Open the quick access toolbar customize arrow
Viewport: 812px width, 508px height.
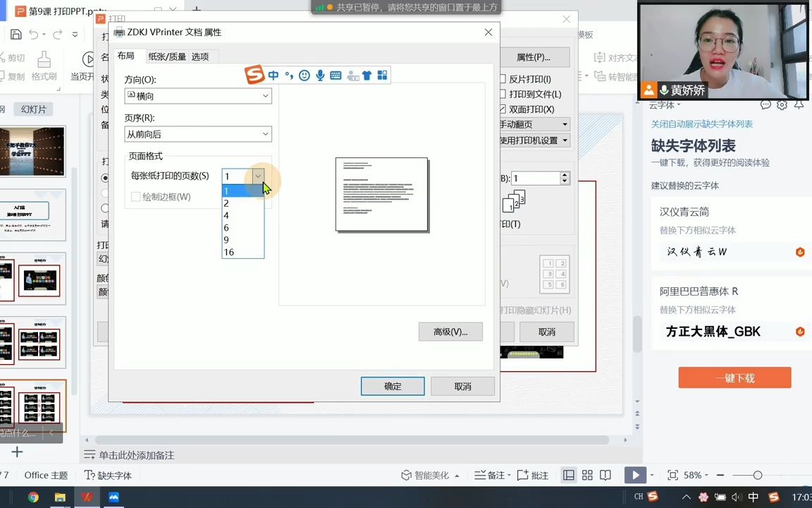tap(75, 35)
